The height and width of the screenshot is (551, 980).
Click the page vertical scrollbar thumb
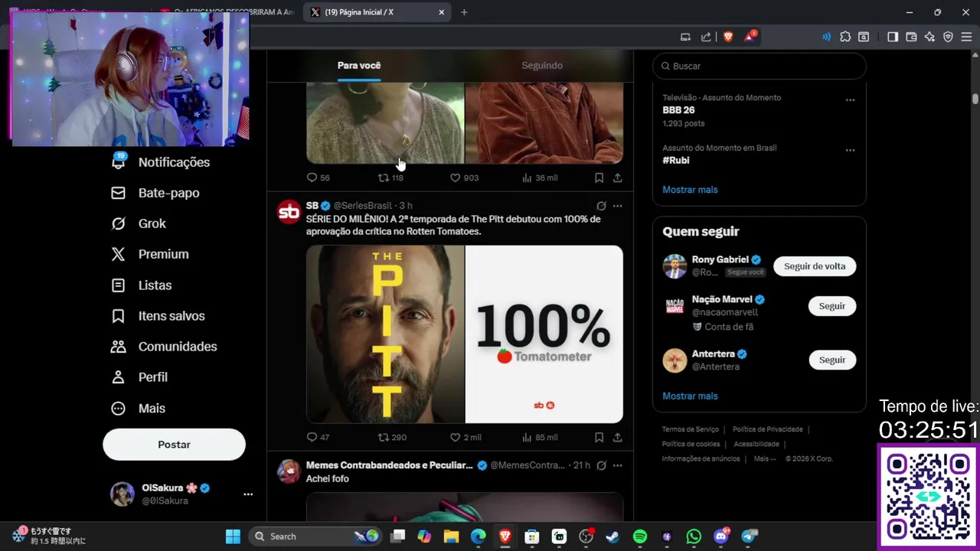[x=975, y=99]
